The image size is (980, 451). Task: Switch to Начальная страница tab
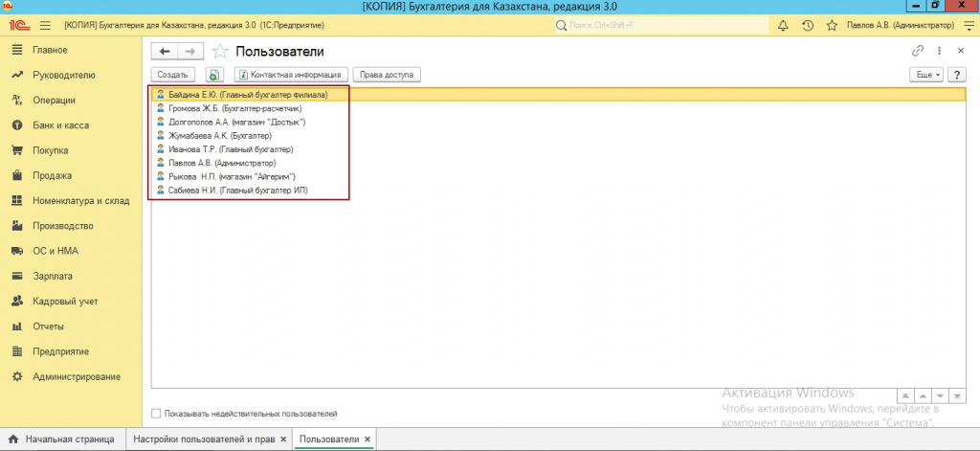pyautogui.click(x=62, y=440)
